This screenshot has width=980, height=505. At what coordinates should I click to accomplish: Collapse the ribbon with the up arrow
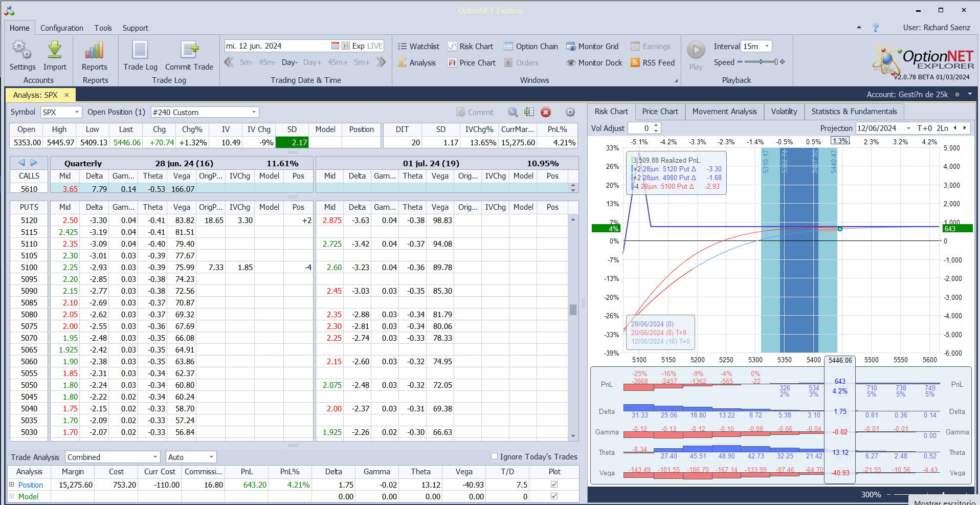coord(859,28)
